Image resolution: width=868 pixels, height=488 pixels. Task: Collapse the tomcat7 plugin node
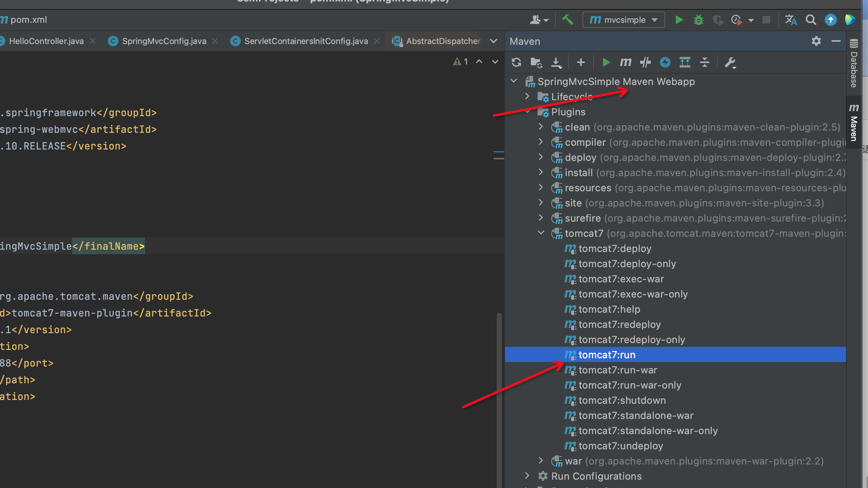tap(541, 233)
